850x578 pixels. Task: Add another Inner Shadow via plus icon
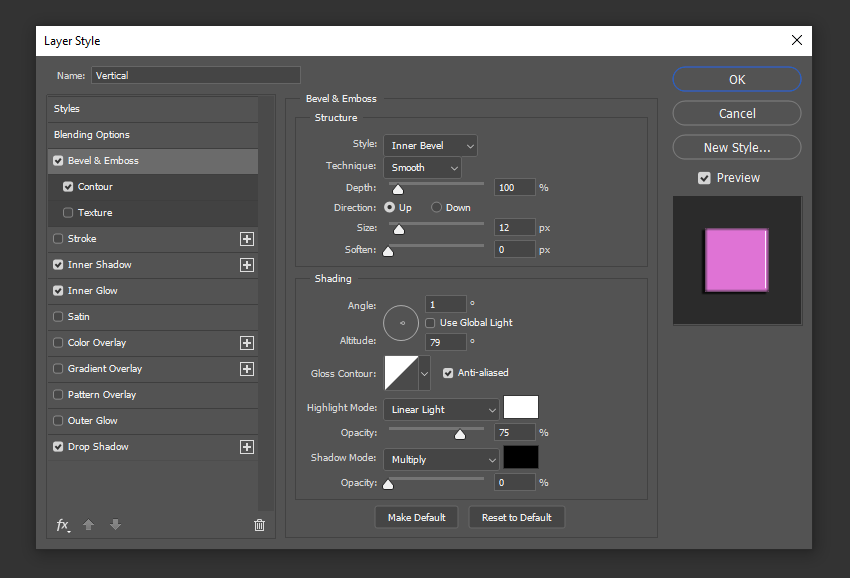[246, 264]
